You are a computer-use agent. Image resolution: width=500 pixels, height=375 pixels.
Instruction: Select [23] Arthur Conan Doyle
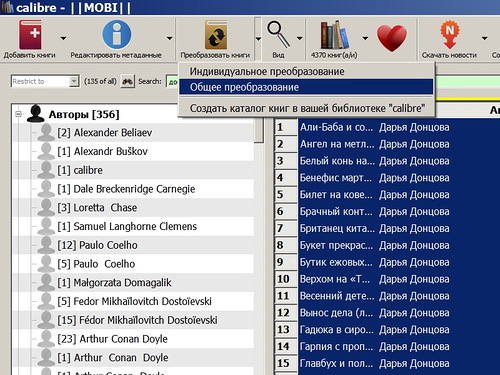click(112, 339)
